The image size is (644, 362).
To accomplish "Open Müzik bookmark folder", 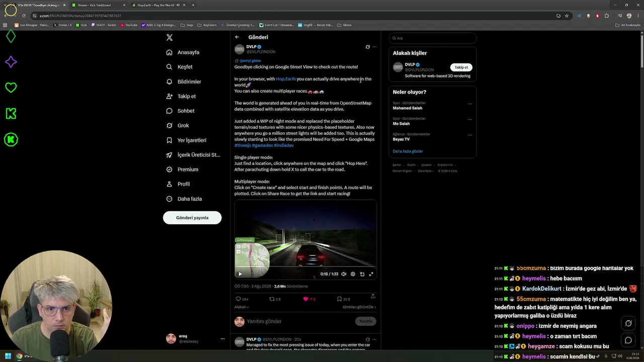I will tap(345, 25).
